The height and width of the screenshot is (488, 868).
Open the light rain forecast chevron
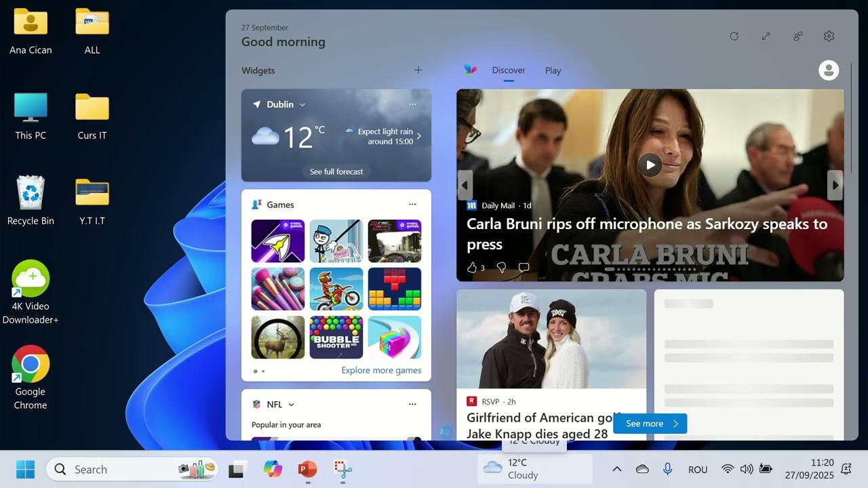pyautogui.click(x=419, y=136)
